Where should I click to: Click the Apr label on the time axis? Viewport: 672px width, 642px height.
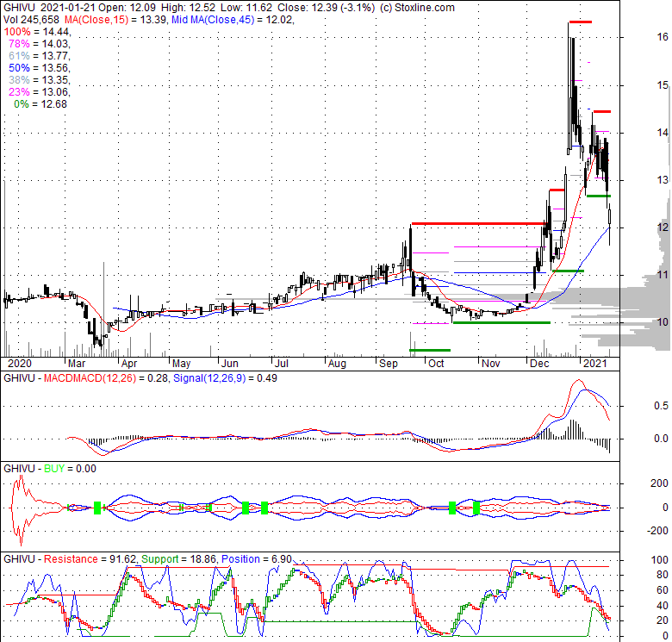pyautogui.click(x=129, y=364)
